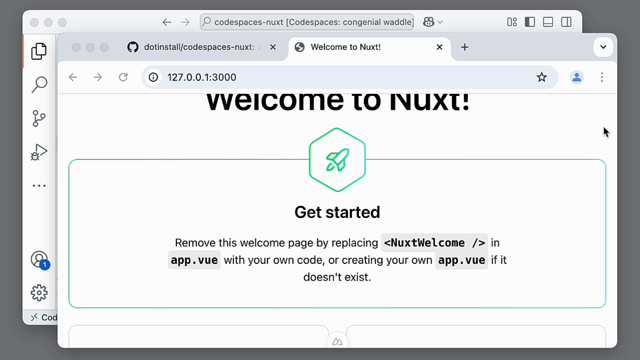This screenshot has width=640, height=360.
Task: Reload the 127.0.0.1:3000 page
Action: point(123,77)
